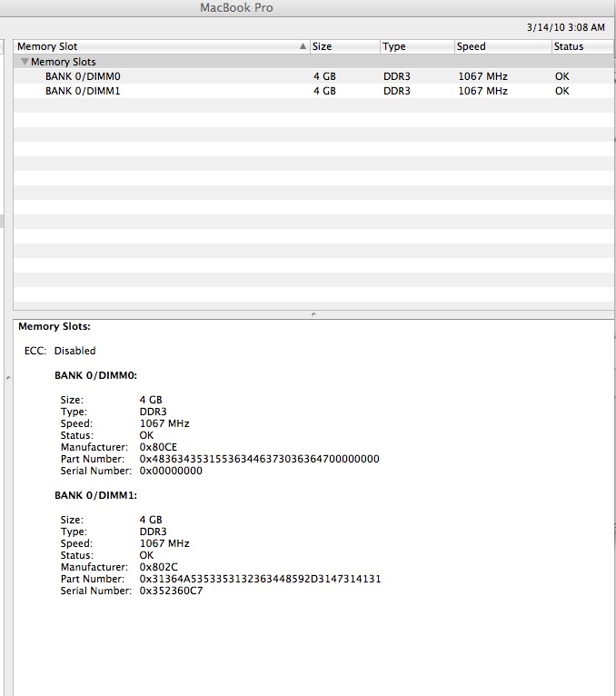Click the MacBook Pro window title
The height and width of the screenshot is (696, 616).
[236, 7]
